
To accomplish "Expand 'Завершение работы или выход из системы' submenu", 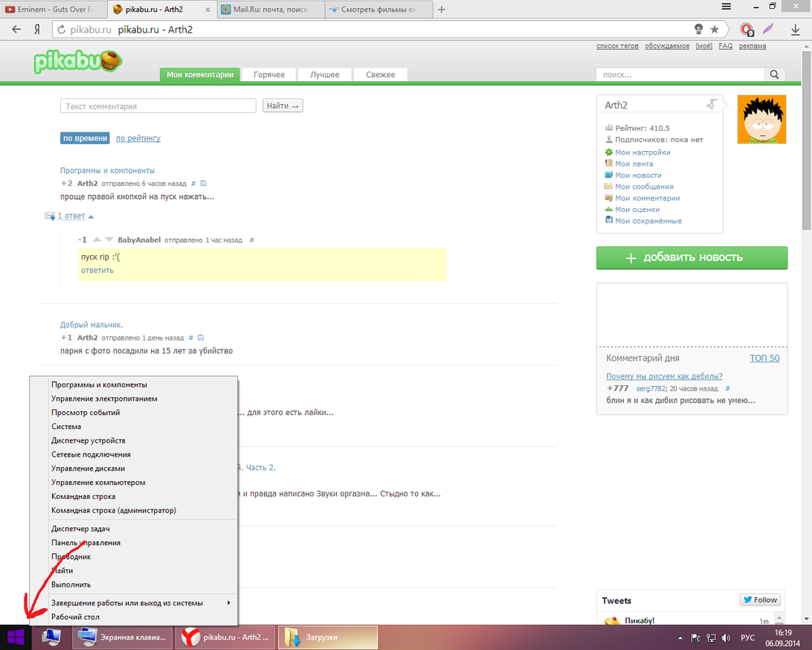I will [x=138, y=603].
